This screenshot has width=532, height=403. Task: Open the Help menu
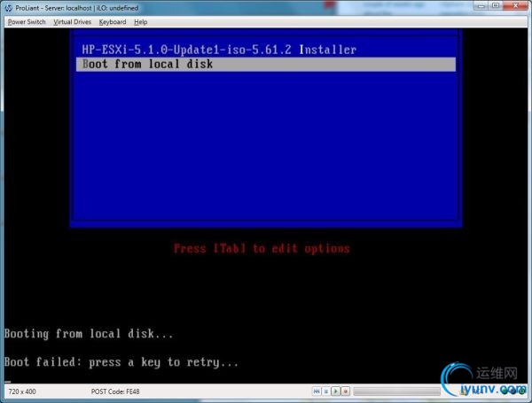[x=140, y=22]
